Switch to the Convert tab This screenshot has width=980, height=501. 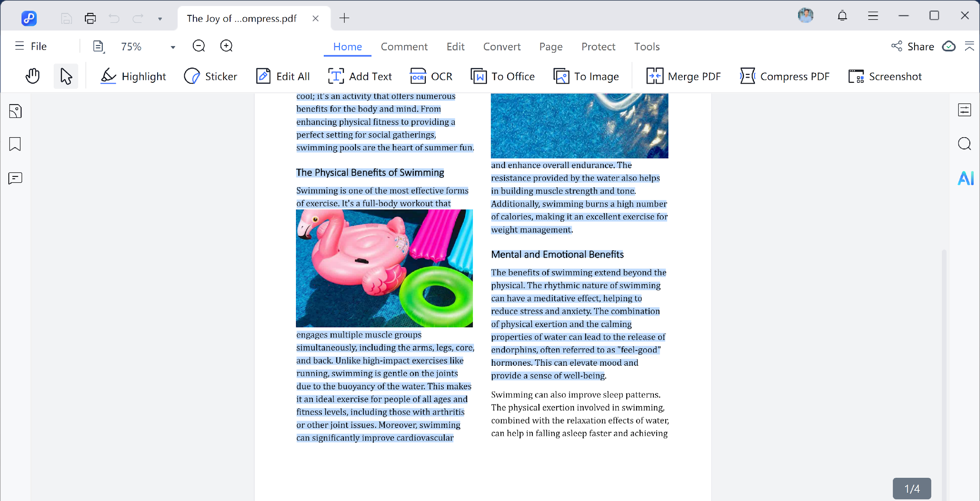(x=502, y=47)
